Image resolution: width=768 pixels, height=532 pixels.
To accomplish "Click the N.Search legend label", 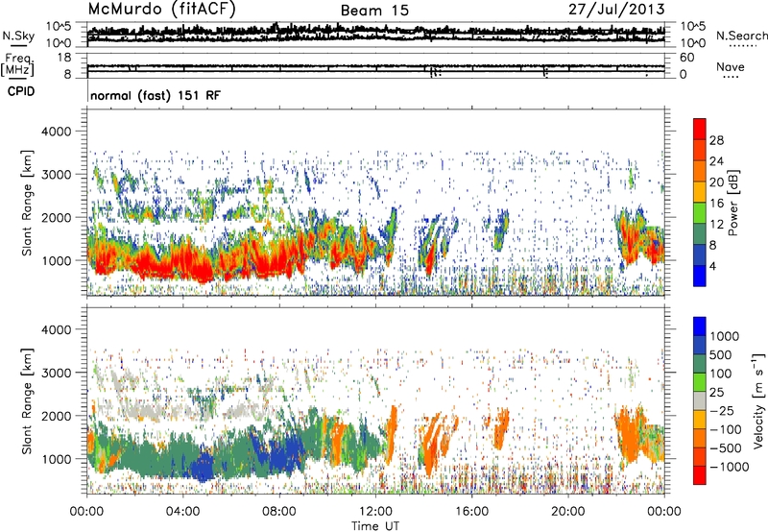I will (742, 36).
